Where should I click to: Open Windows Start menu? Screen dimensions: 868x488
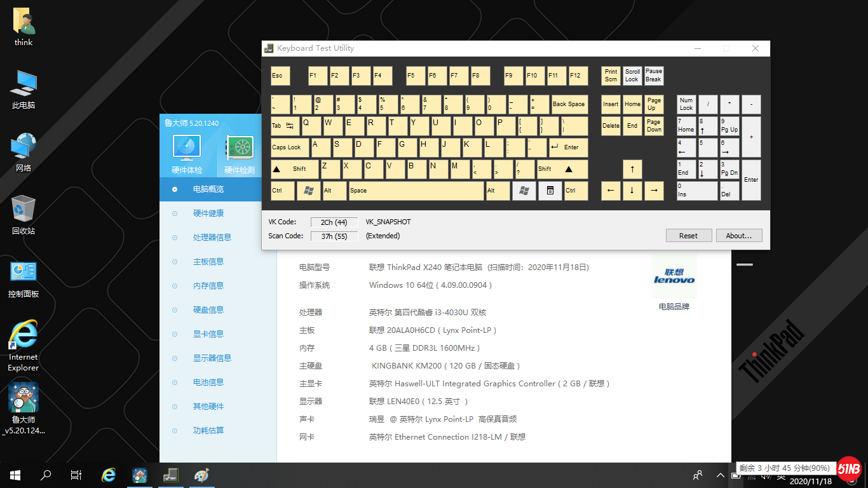pyautogui.click(x=15, y=475)
